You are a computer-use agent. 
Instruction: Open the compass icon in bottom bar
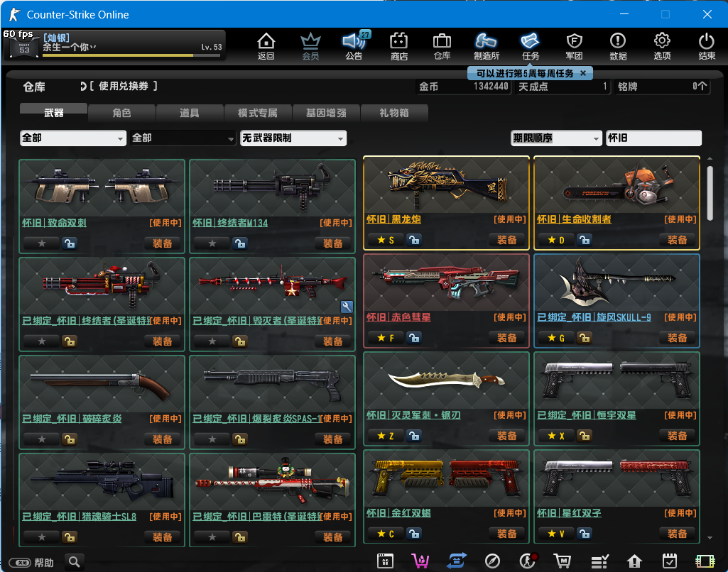click(x=492, y=561)
